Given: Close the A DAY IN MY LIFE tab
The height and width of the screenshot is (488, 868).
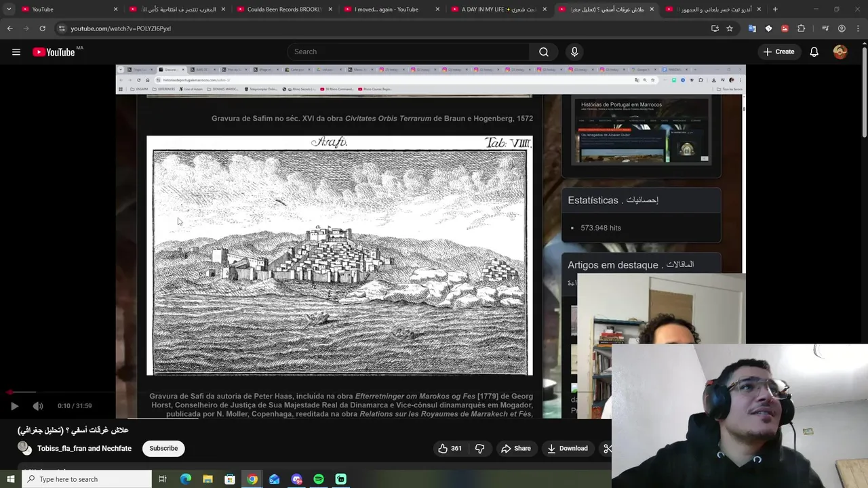Looking at the screenshot, I should click(x=545, y=9).
